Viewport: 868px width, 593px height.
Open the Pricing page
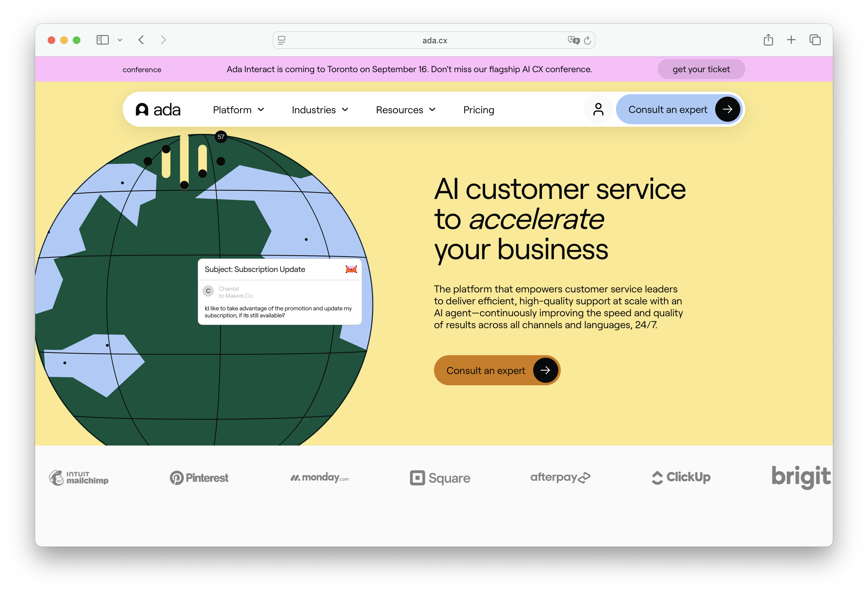point(479,110)
